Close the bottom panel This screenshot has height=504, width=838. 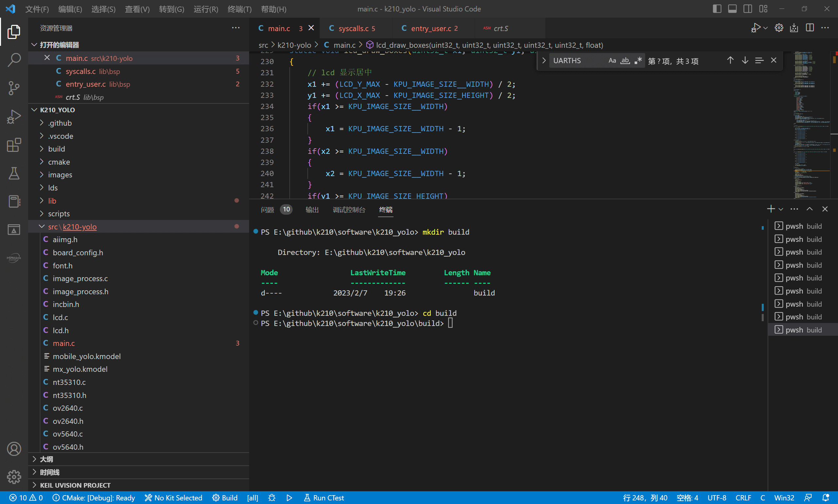point(825,209)
